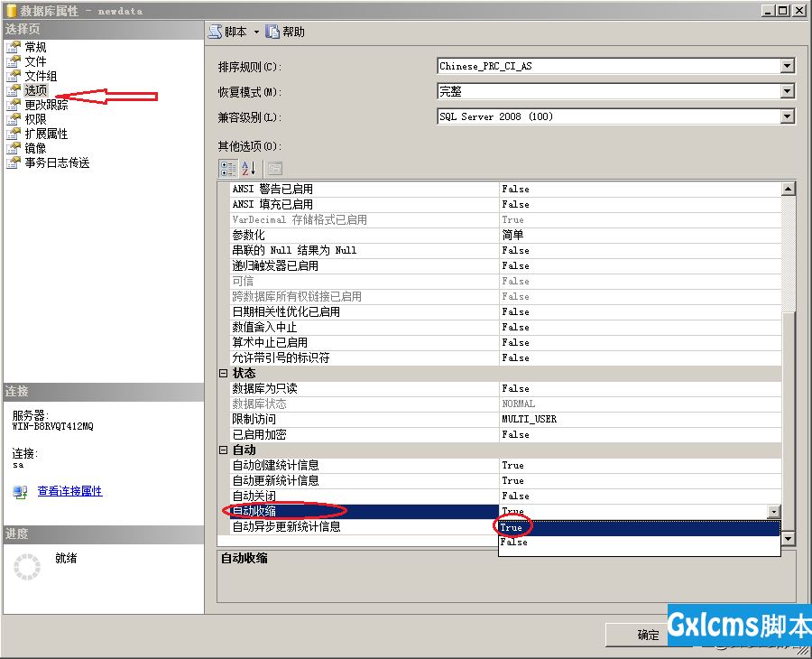
Task: Open the 查看连接属性 link
Action: (69, 491)
